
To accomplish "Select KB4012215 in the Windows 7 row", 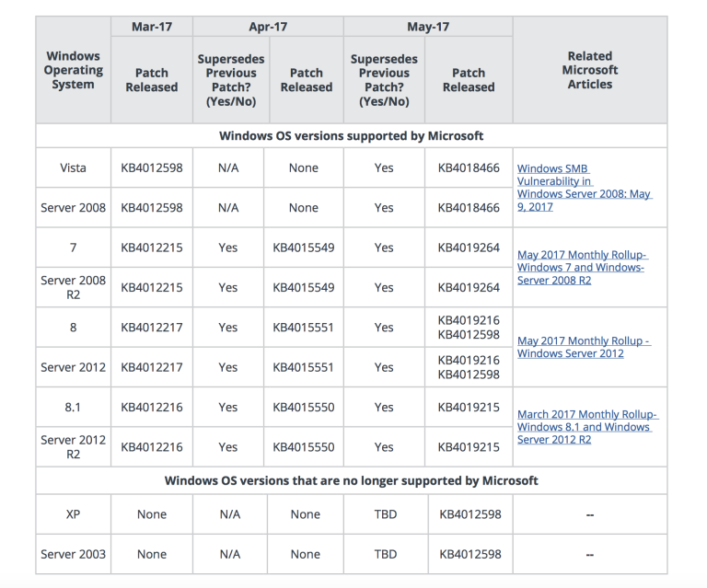I will [152, 248].
